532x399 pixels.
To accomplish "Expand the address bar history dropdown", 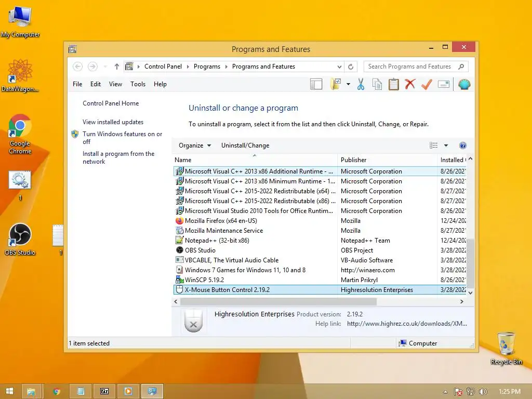I will (339, 67).
